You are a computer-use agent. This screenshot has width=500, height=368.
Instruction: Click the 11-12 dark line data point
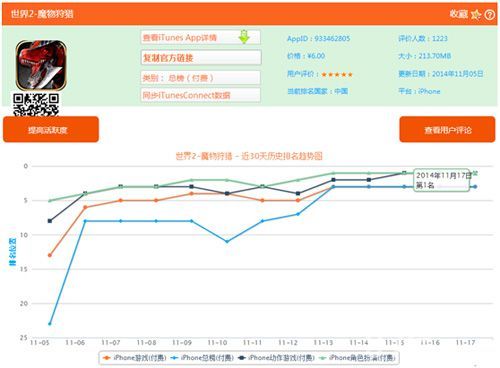tap(298, 193)
